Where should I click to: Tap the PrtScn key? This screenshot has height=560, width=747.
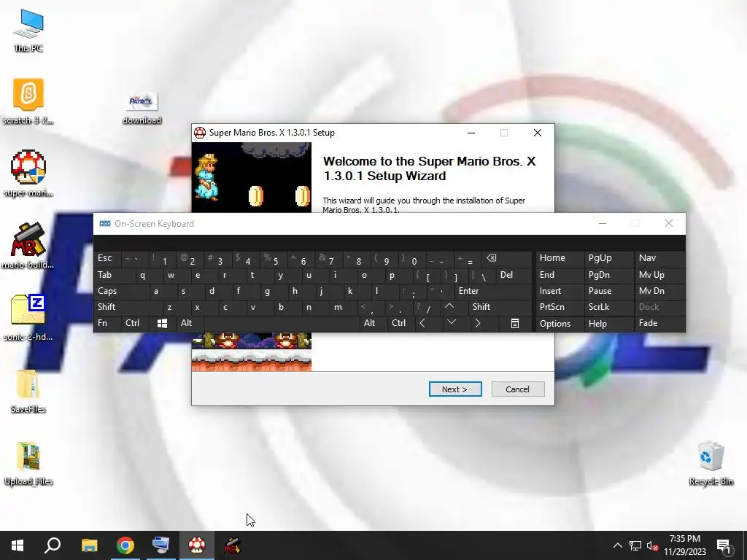pyautogui.click(x=560, y=307)
